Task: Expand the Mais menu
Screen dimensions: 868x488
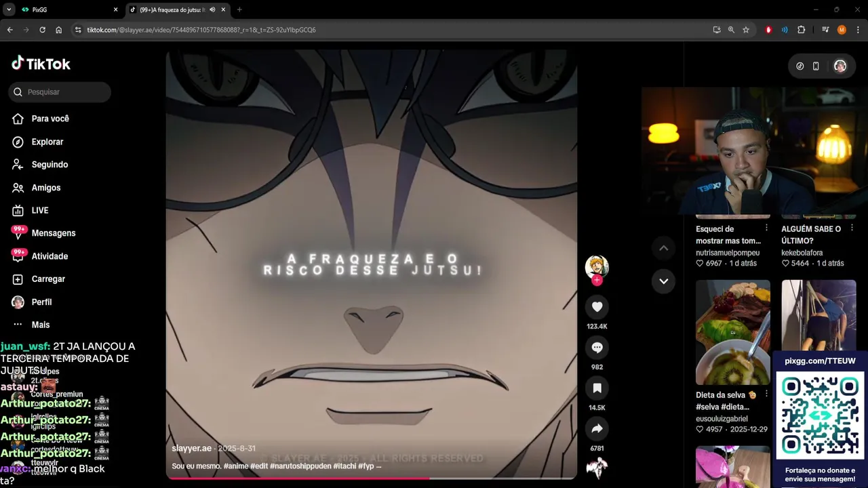Action: [x=31, y=325]
